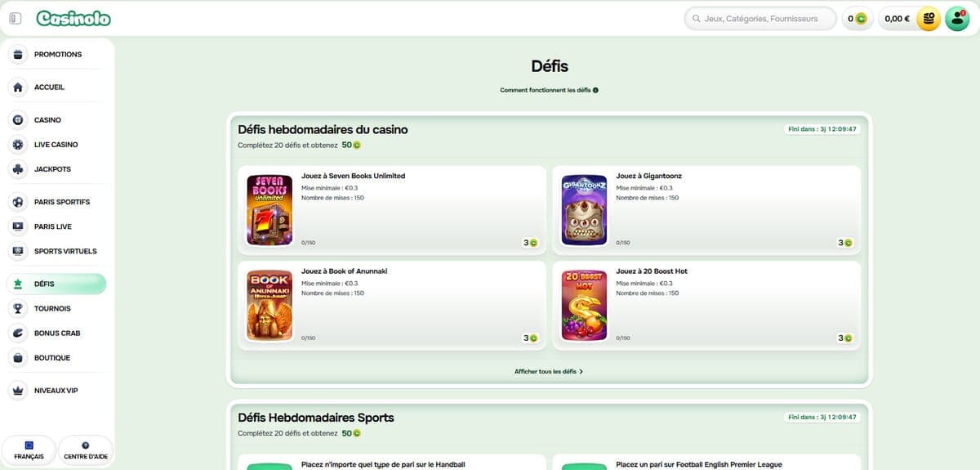Select the Football English Premier League challenge
980x470 pixels.
tap(699, 465)
